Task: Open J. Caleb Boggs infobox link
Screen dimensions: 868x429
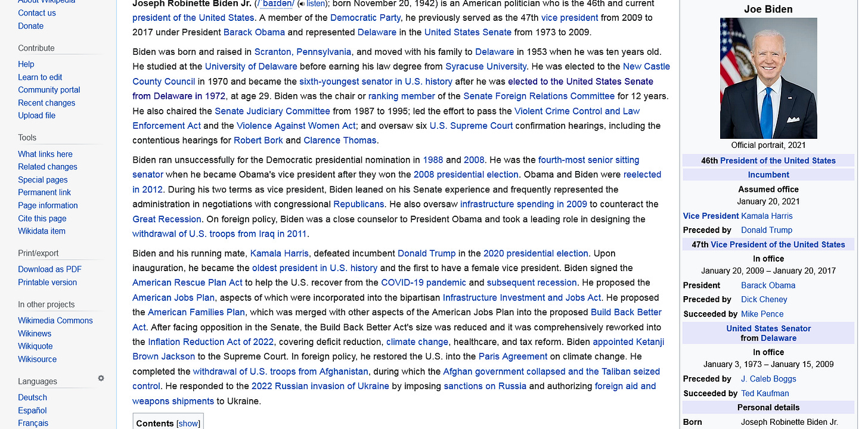Action: 768,379
